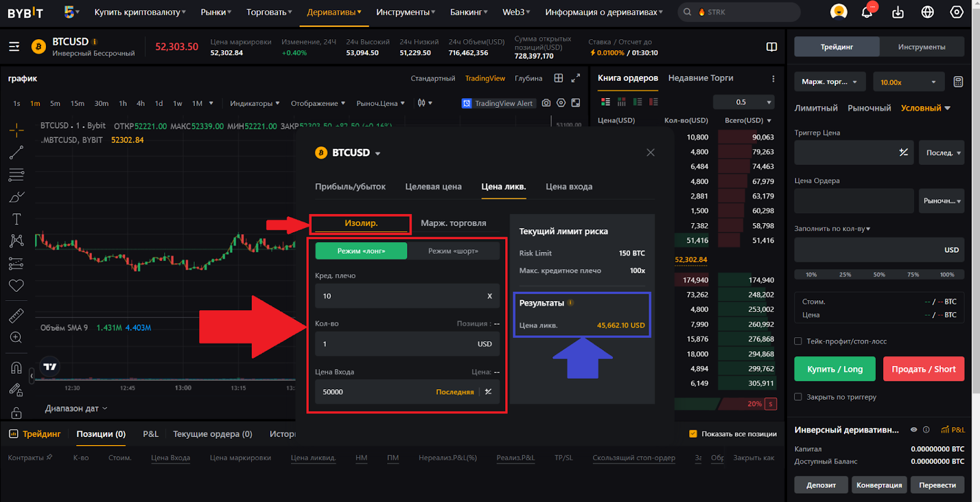Open the 0.5 order book grouping dropdown
The image size is (980, 502).
pyautogui.click(x=753, y=102)
